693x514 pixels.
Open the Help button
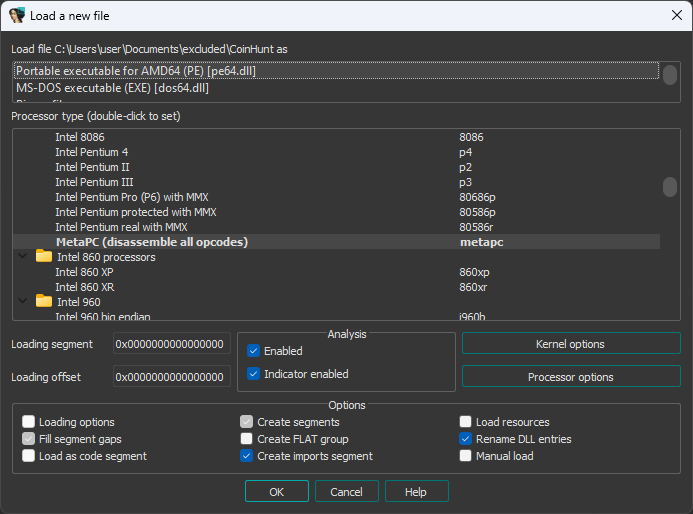click(416, 491)
